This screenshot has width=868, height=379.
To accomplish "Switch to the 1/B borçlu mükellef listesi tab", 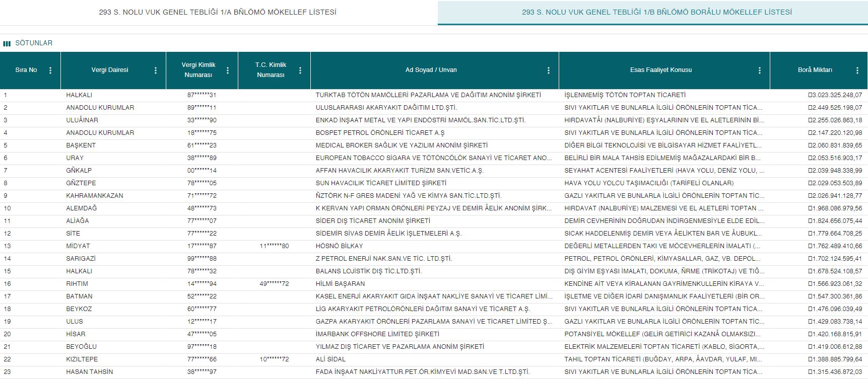I will click(657, 12).
